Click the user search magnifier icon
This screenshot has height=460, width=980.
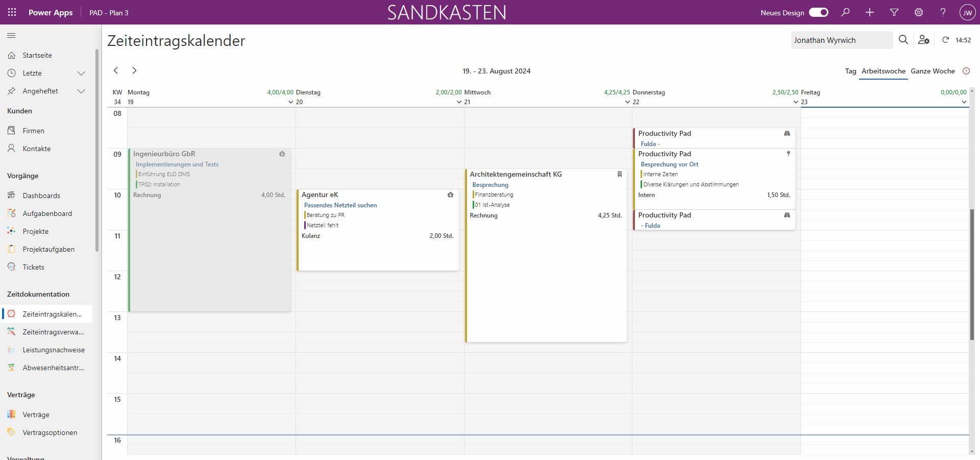[x=903, y=40]
